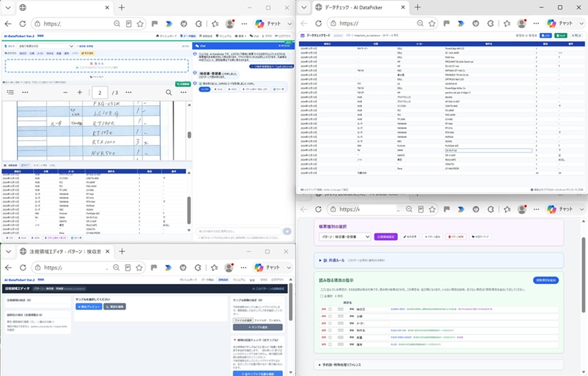Open tab list chevron in データチェック browser window

(304, 7)
